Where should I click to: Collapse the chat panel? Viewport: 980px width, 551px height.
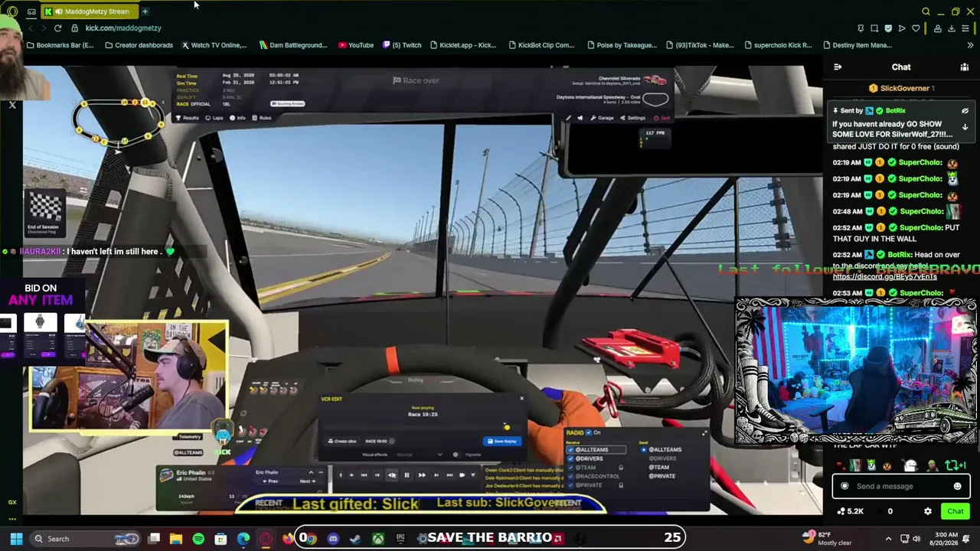(x=838, y=67)
